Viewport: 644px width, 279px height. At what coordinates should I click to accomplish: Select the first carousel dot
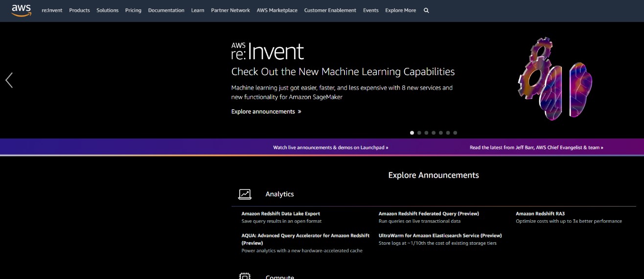(x=412, y=133)
